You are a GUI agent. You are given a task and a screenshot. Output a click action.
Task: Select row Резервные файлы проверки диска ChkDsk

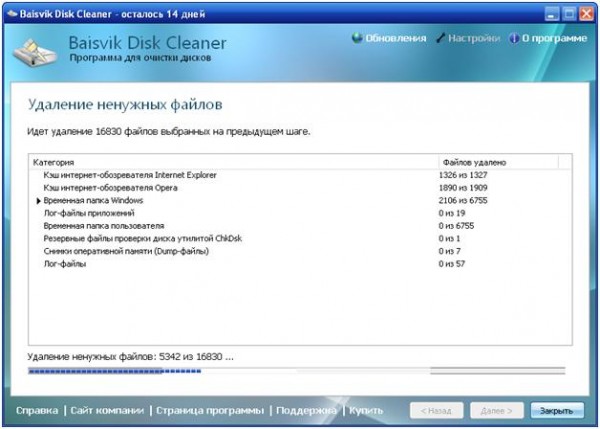(x=300, y=238)
